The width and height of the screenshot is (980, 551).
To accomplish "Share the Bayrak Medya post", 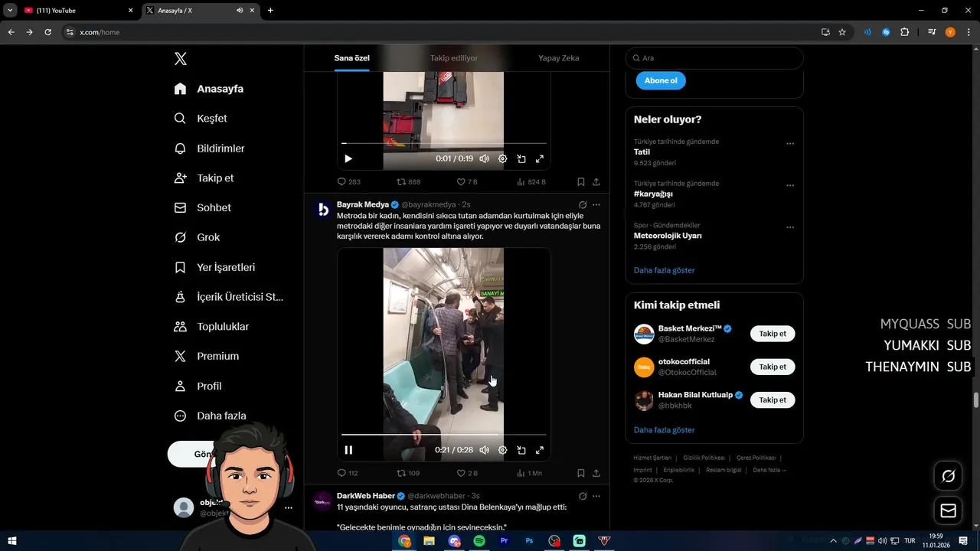I will (x=596, y=474).
